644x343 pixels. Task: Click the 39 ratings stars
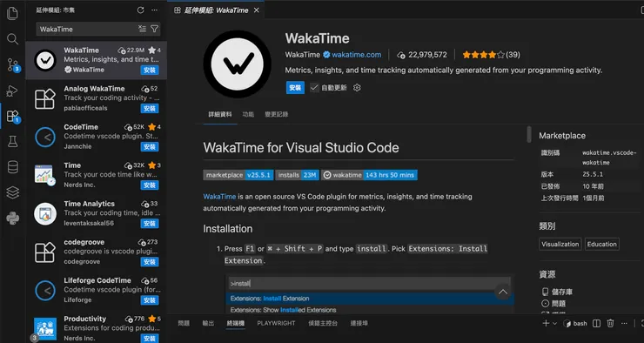(491, 55)
